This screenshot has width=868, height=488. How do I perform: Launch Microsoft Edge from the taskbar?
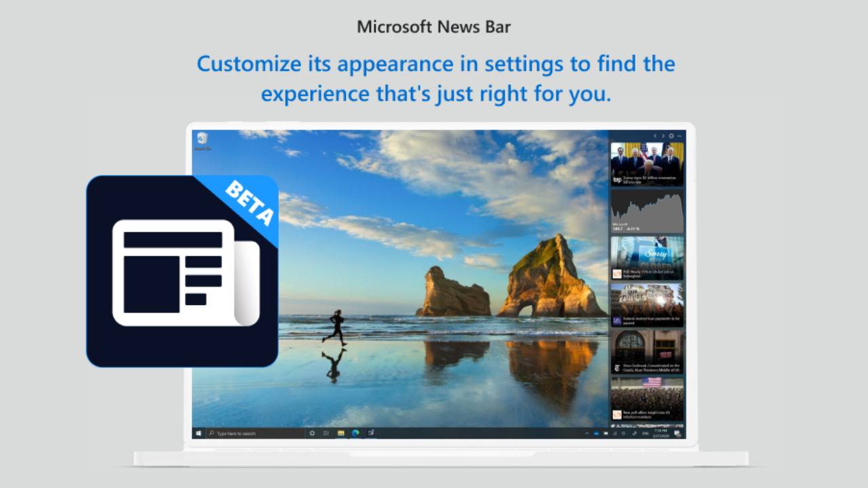coord(356,432)
